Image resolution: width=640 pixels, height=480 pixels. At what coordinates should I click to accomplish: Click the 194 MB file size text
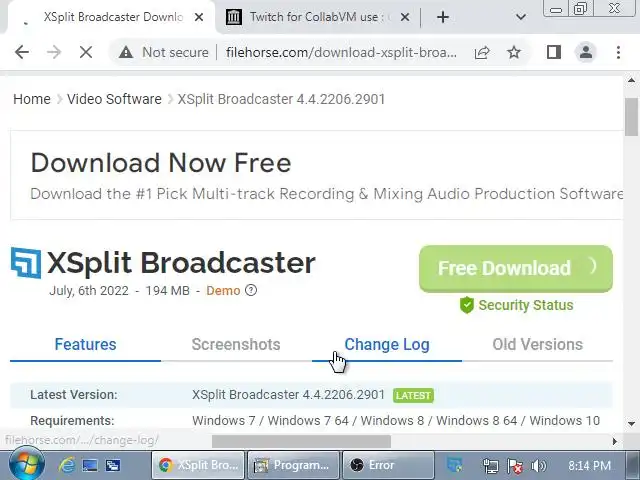click(168, 291)
